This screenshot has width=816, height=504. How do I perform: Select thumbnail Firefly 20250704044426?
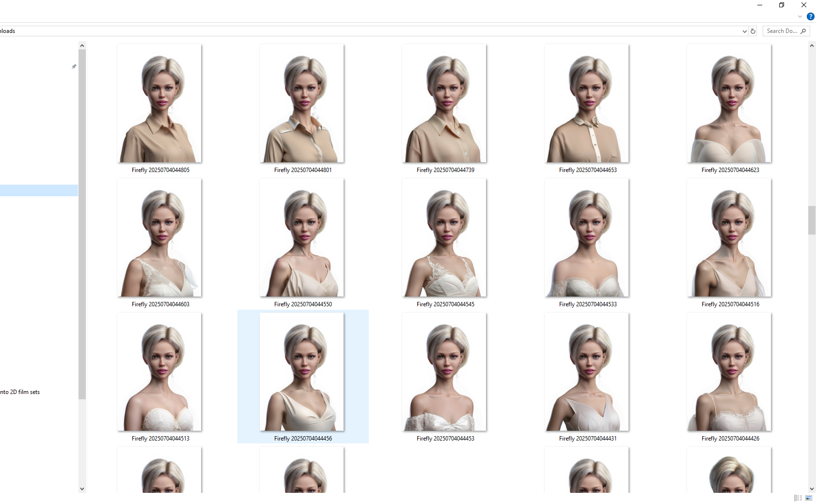[729, 372]
